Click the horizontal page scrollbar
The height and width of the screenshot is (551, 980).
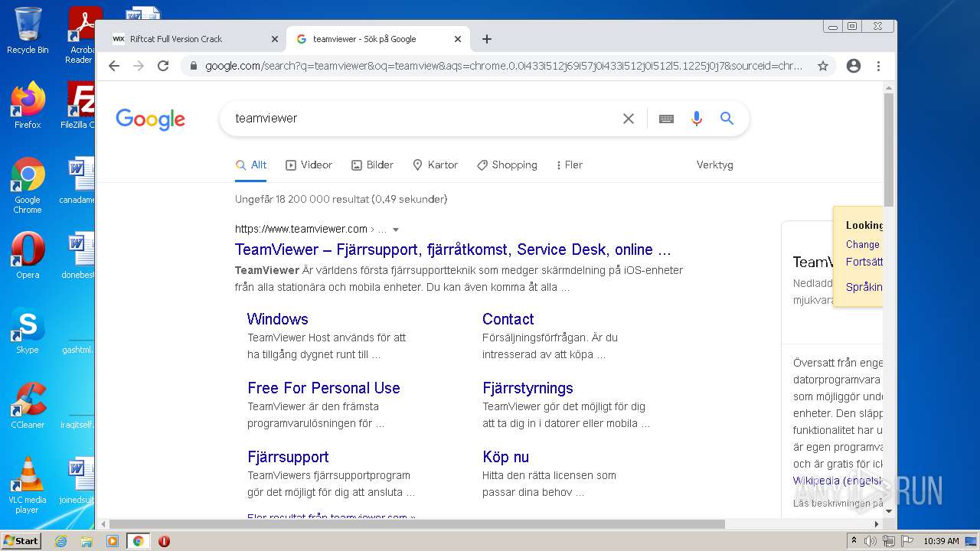tap(417, 524)
